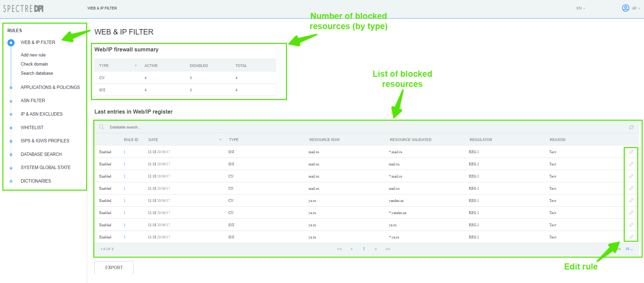The image size is (644, 283).
Task: Go to the next page arrow
Action: click(x=376, y=249)
